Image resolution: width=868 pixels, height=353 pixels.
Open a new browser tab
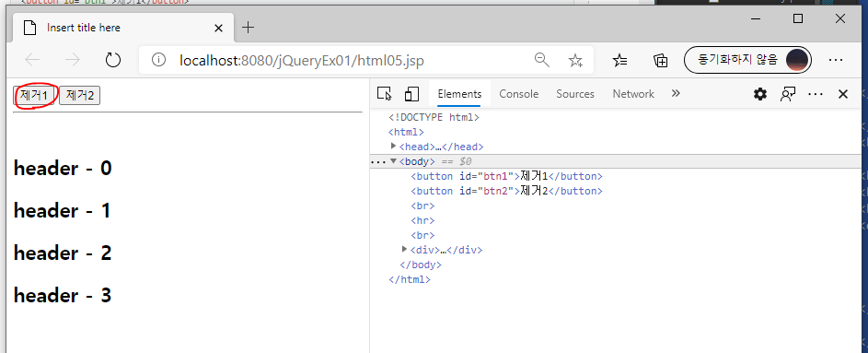coord(249,27)
